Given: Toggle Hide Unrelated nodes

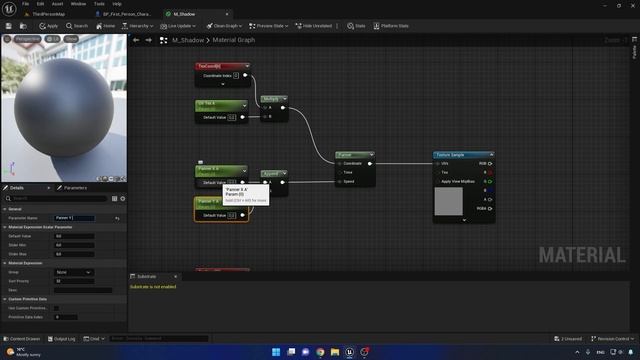Looking at the screenshot, I should (x=313, y=26).
